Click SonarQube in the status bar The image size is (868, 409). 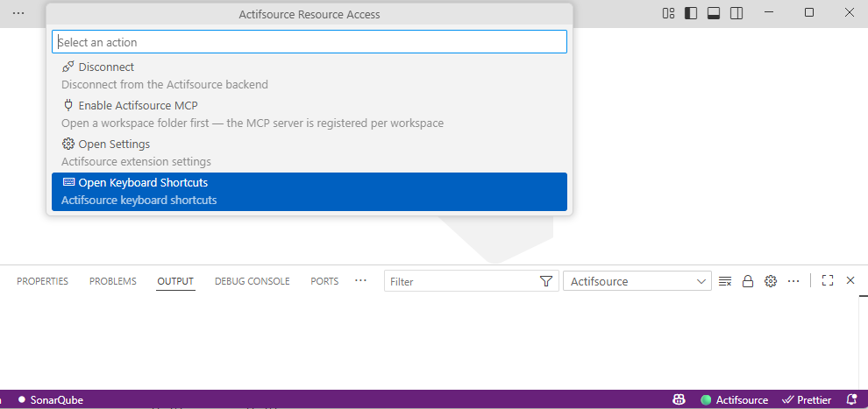coord(51,399)
